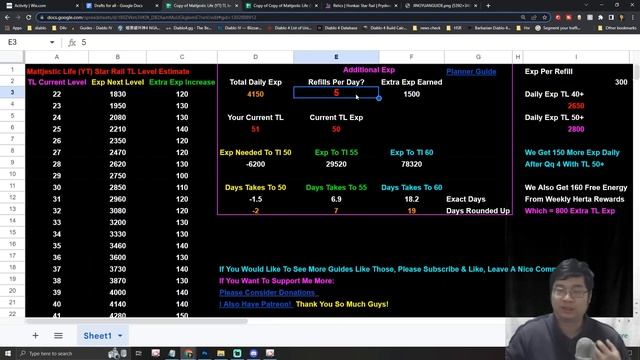640x360 pixels.
Task: Open the Name box dropdown arrow
Action: [x=52, y=42]
